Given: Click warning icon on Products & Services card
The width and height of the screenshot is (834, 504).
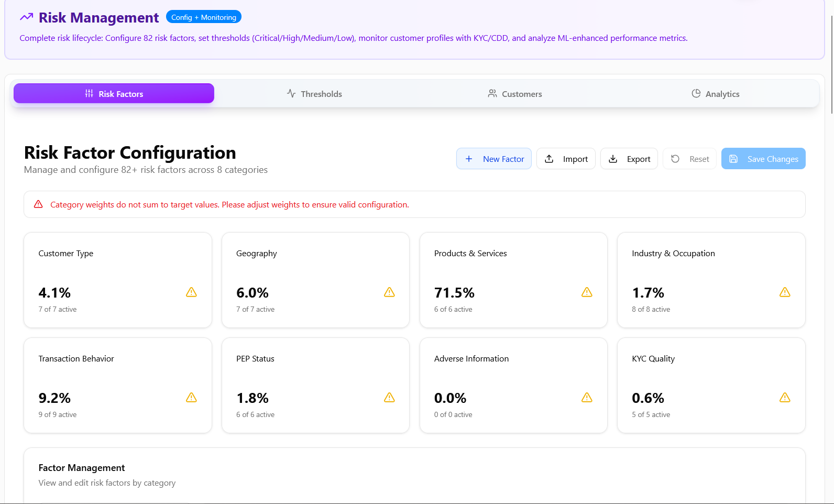Looking at the screenshot, I should pyautogui.click(x=587, y=292).
